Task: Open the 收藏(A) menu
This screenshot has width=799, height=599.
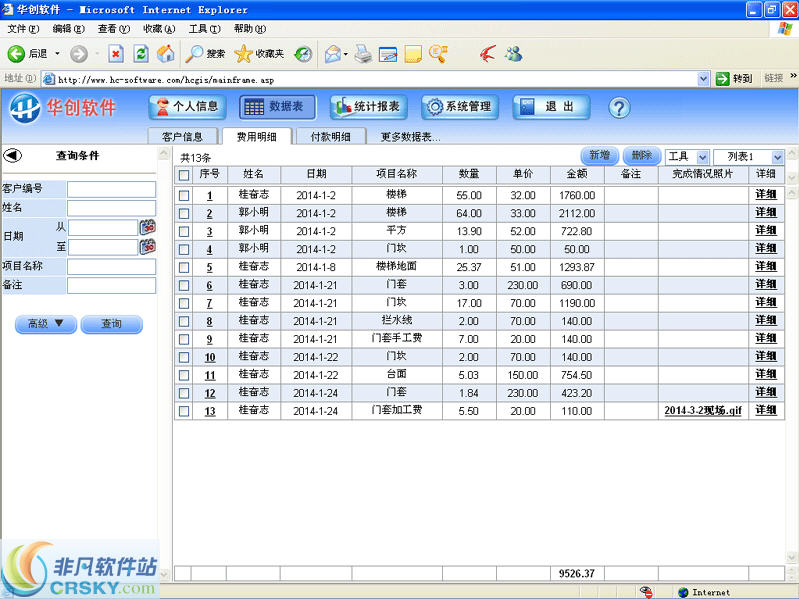Action: pyautogui.click(x=159, y=29)
